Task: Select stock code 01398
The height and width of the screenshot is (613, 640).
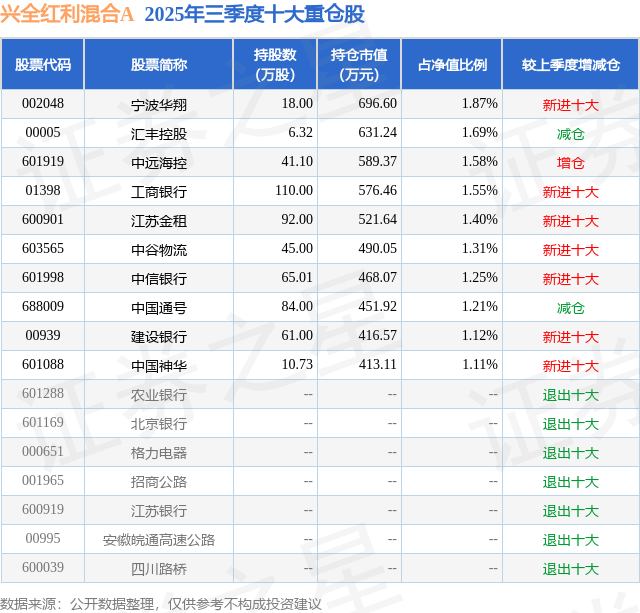Action: (43, 191)
